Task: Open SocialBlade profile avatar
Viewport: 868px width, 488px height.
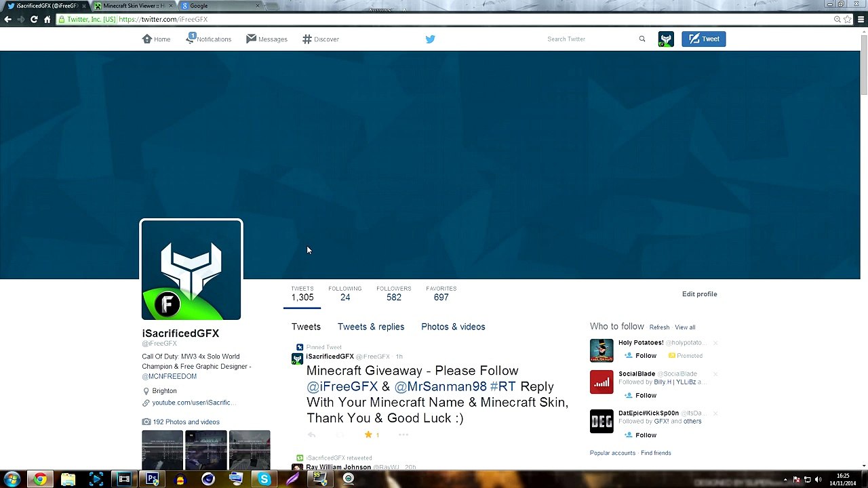Action: tap(601, 382)
